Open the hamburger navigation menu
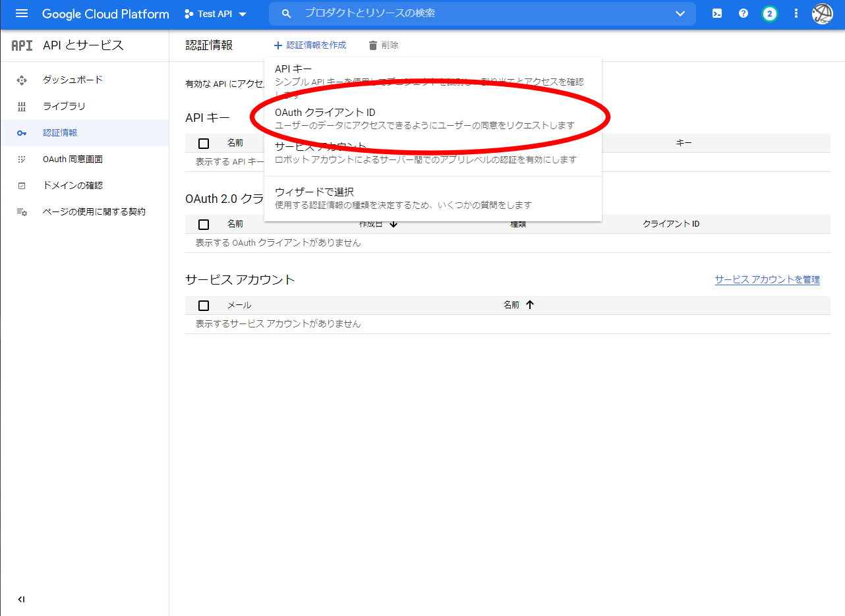Viewport: 845px width, 616px height. 22,14
